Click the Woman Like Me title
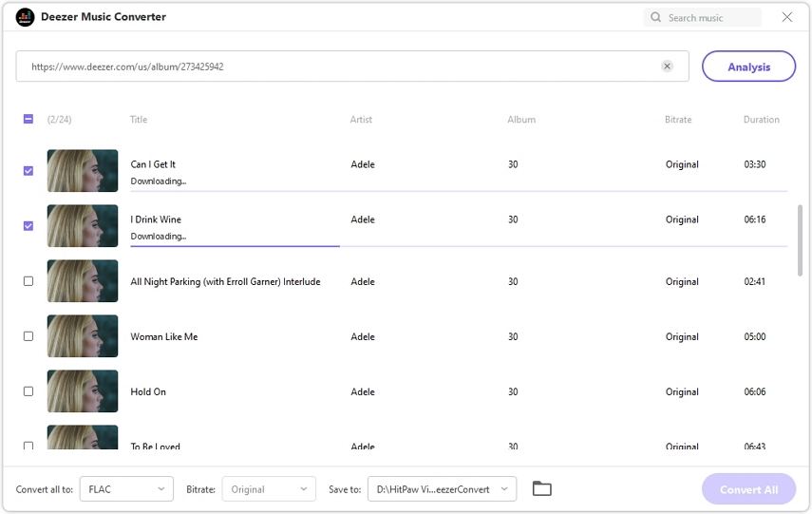Viewport: 812px width, 514px height. click(x=164, y=336)
